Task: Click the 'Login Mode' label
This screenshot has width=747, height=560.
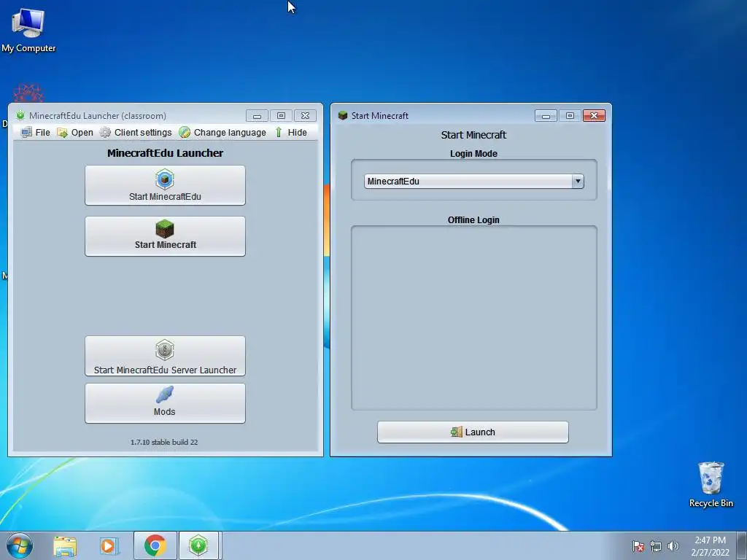Action: tap(473, 153)
